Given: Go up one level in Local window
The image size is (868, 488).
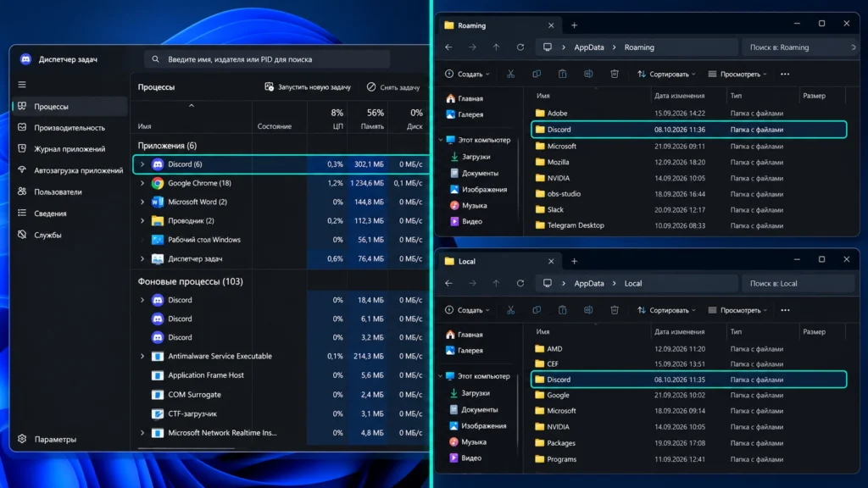Looking at the screenshot, I should pos(496,283).
